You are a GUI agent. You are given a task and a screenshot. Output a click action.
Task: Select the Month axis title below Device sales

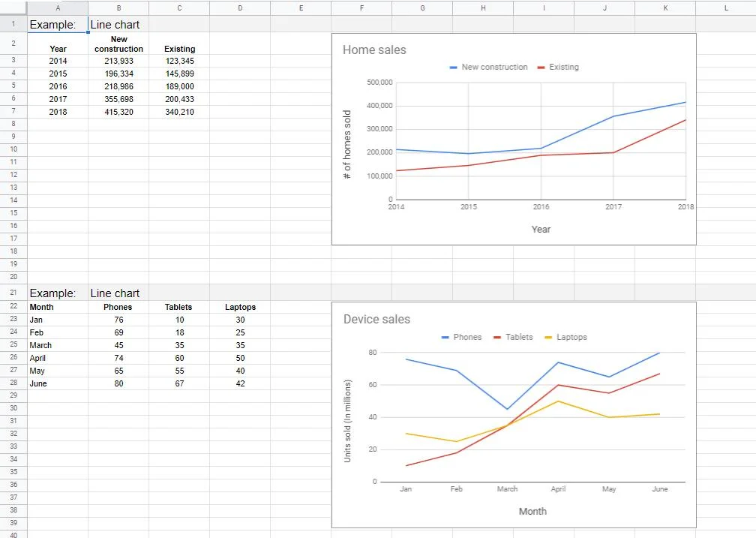pyautogui.click(x=532, y=512)
